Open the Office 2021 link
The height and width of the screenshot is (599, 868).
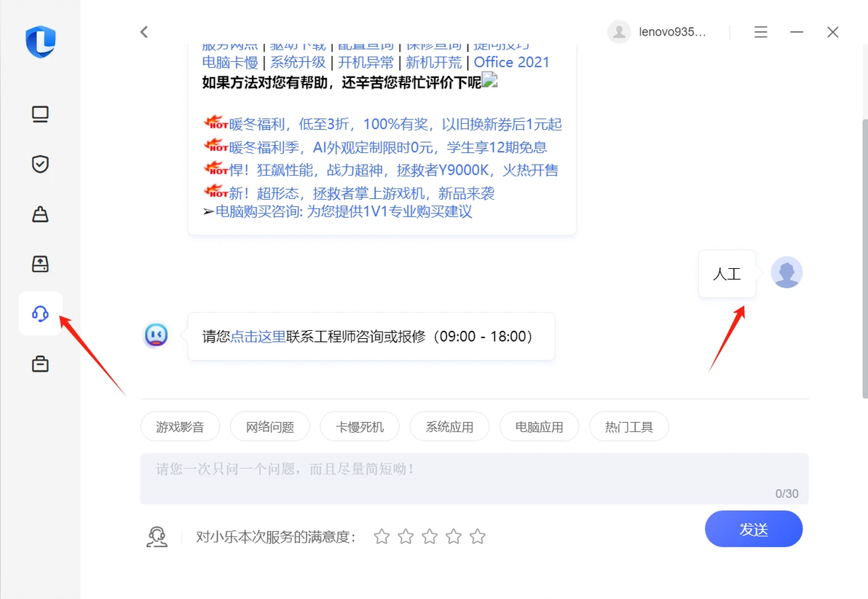coord(511,63)
